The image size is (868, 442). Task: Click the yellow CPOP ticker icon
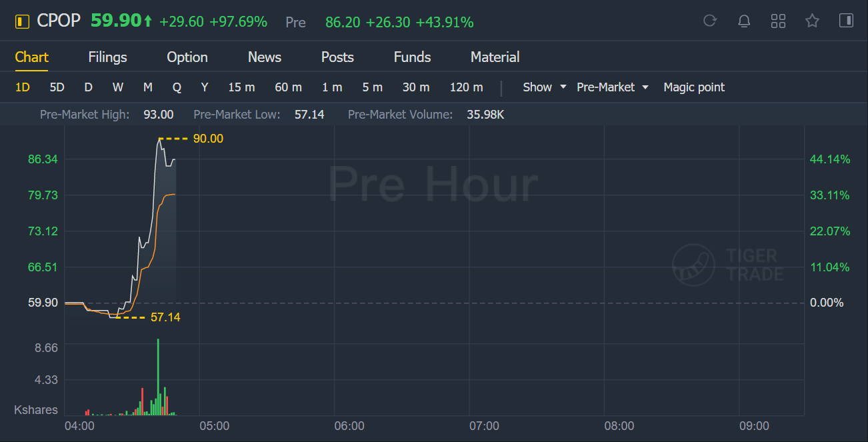(22, 22)
